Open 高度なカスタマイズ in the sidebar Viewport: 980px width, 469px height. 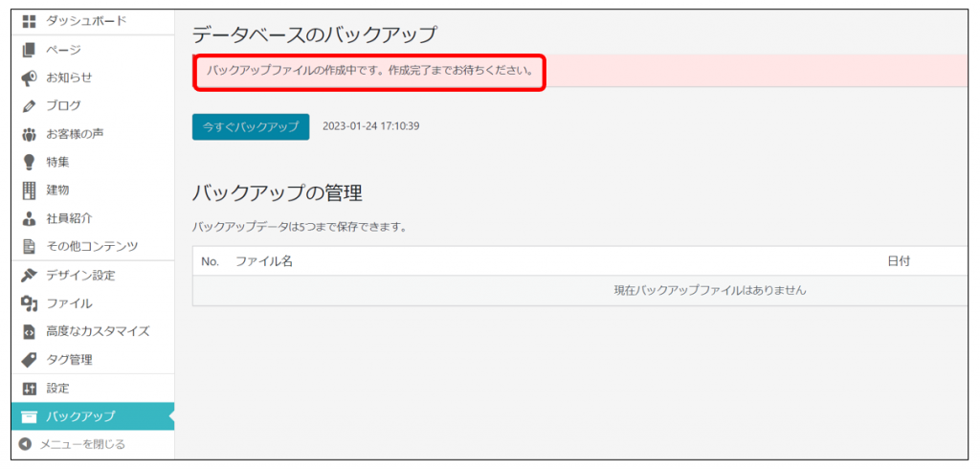(98, 331)
